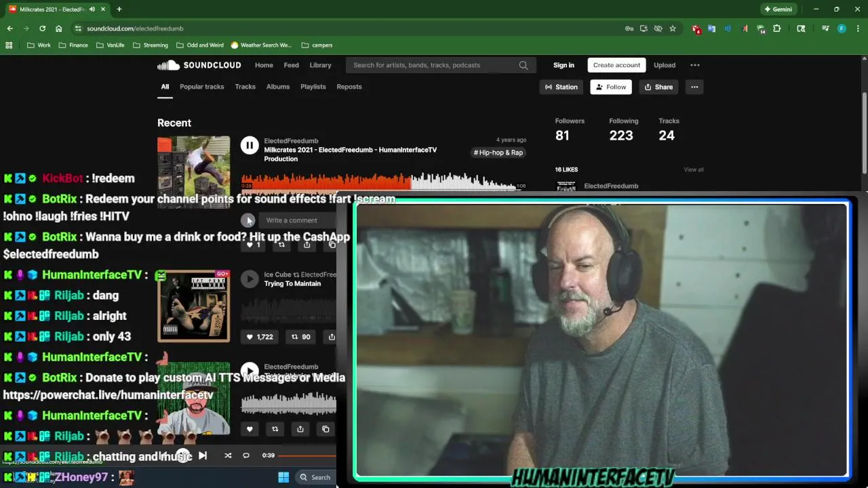The width and height of the screenshot is (868, 488).
Task: Toggle shuffle in the player bar
Action: point(228,455)
